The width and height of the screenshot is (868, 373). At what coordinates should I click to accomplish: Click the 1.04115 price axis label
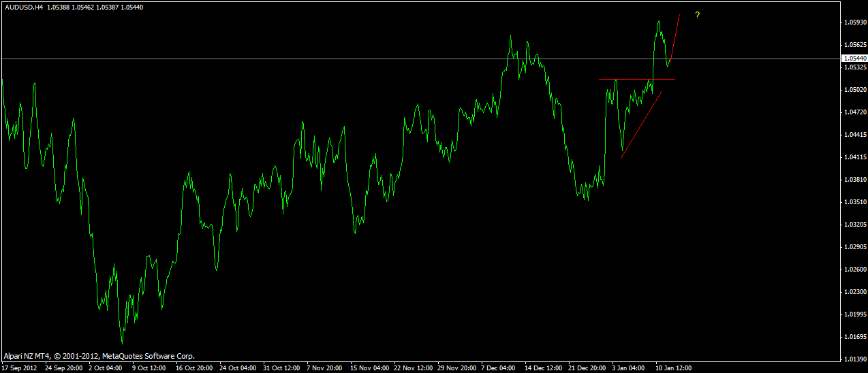tap(854, 157)
